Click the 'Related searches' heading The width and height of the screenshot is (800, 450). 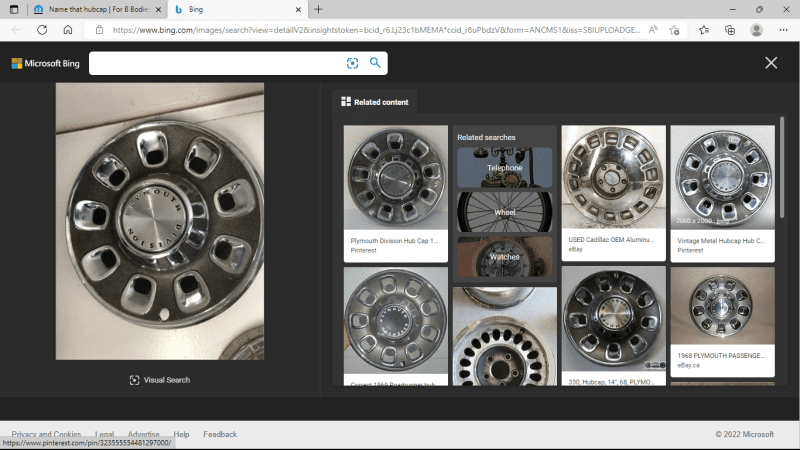click(x=486, y=137)
